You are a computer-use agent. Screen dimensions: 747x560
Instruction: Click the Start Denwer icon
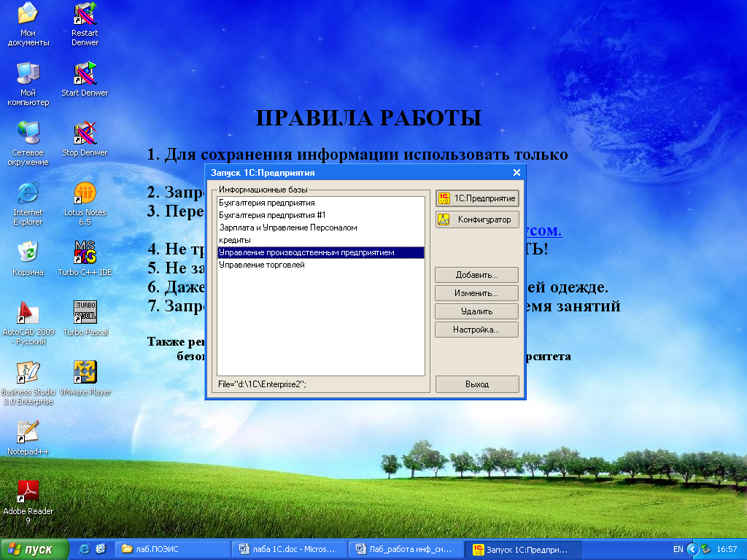(85, 74)
